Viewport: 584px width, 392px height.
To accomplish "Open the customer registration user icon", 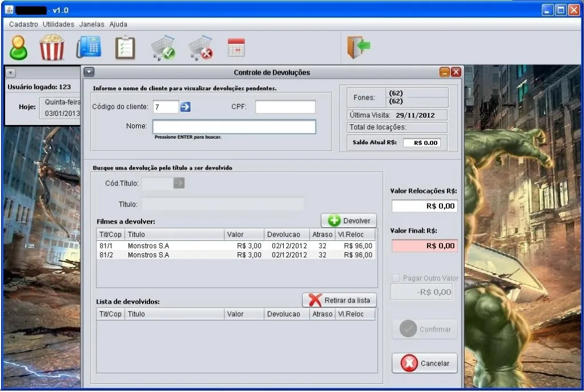I will click(x=18, y=48).
